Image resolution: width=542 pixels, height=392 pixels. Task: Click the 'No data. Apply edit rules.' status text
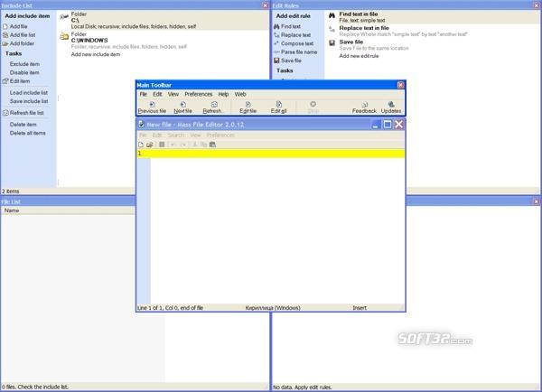302,387
